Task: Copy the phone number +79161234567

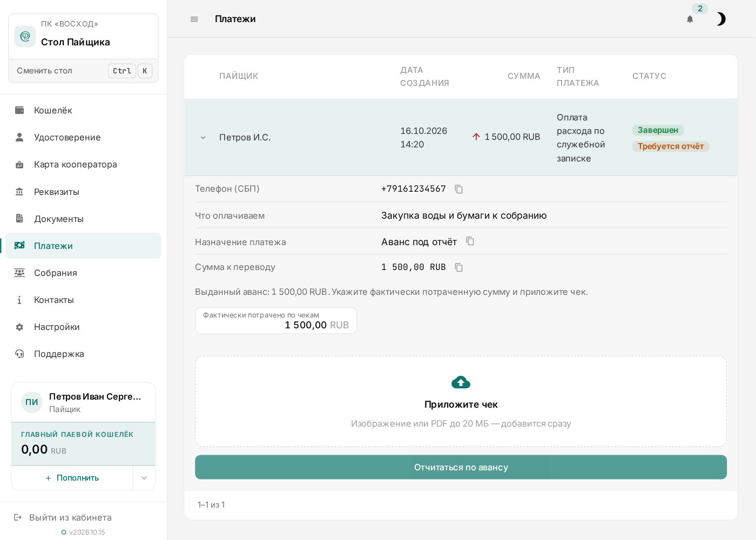Action: click(x=459, y=189)
